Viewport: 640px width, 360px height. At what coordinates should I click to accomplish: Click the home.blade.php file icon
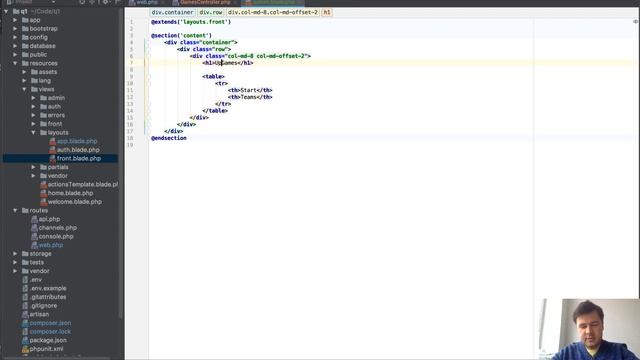(43, 193)
